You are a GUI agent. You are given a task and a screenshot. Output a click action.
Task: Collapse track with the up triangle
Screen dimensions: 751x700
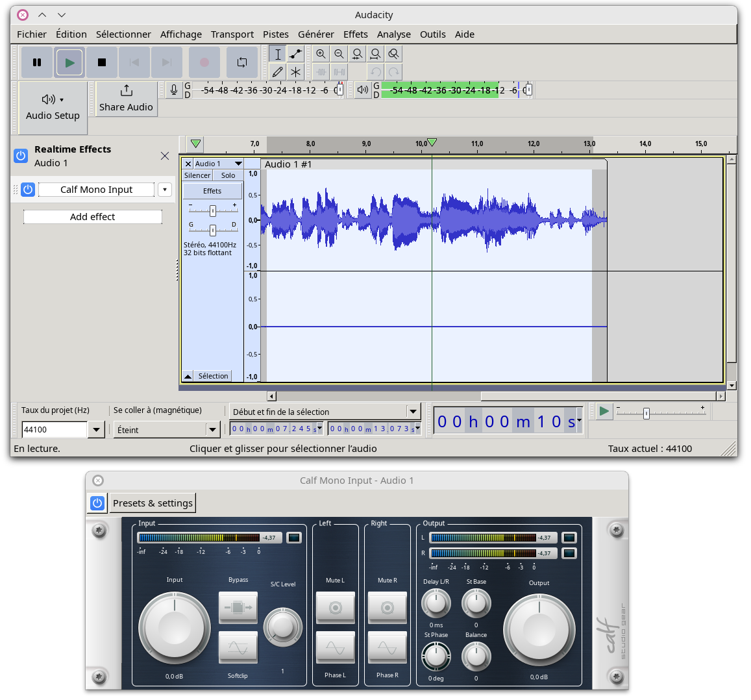pyautogui.click(x=188, y=377)
